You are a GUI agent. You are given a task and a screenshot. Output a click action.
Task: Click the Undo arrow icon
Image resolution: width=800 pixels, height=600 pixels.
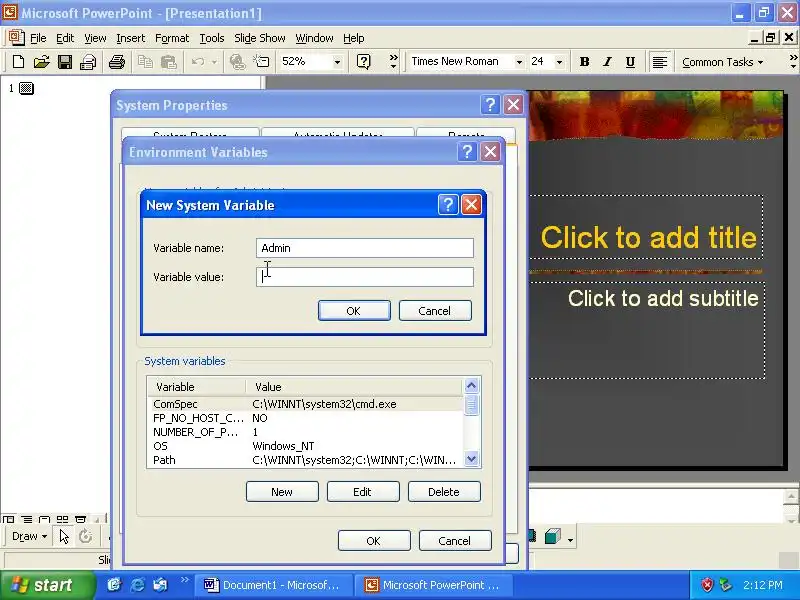click(197, 62)
